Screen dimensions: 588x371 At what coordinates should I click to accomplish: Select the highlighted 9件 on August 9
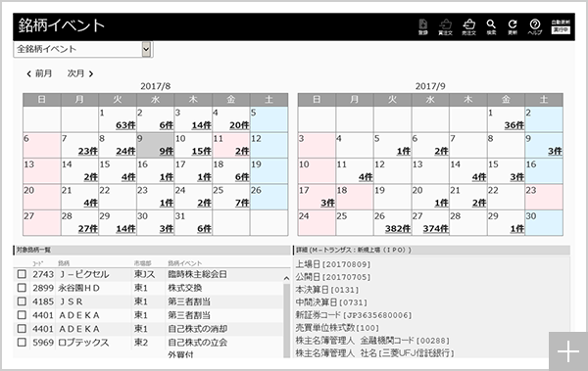[167, 151]
